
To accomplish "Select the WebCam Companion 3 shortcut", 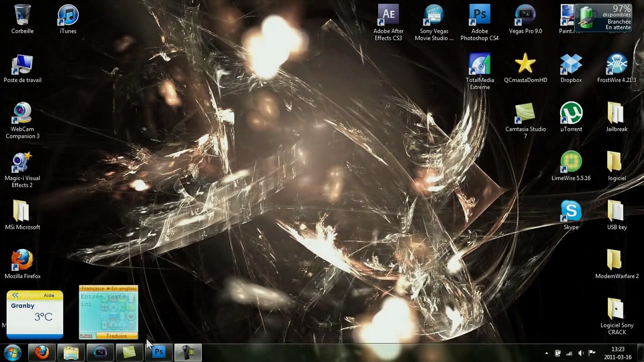I will (x=23, y=121).
